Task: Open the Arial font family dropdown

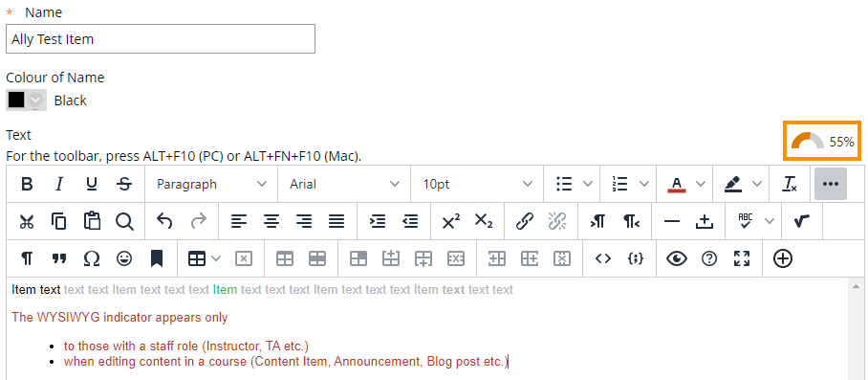Action: point(344,184)
